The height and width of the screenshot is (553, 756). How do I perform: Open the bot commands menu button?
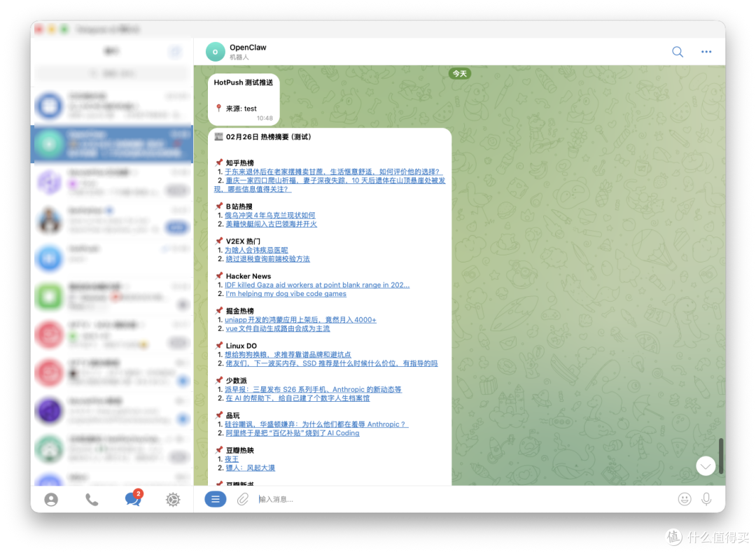coord(216,499)
